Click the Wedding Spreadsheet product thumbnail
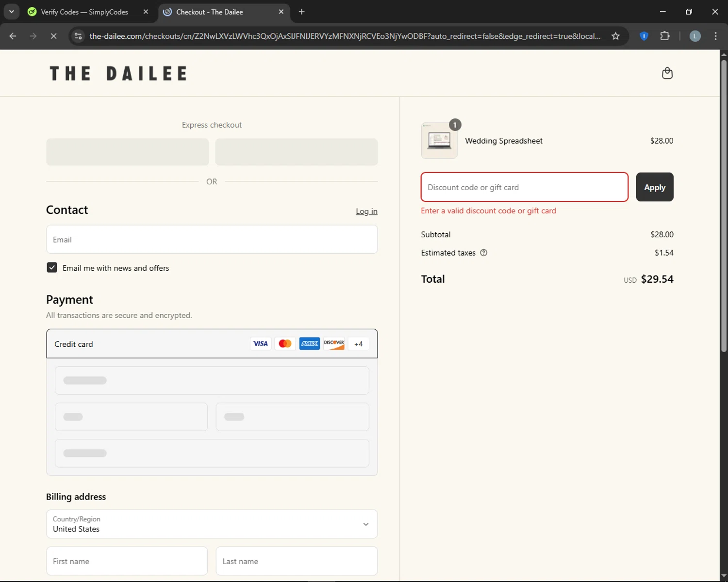The height and width of the screenshot is (582, 728). click(439, 141)
